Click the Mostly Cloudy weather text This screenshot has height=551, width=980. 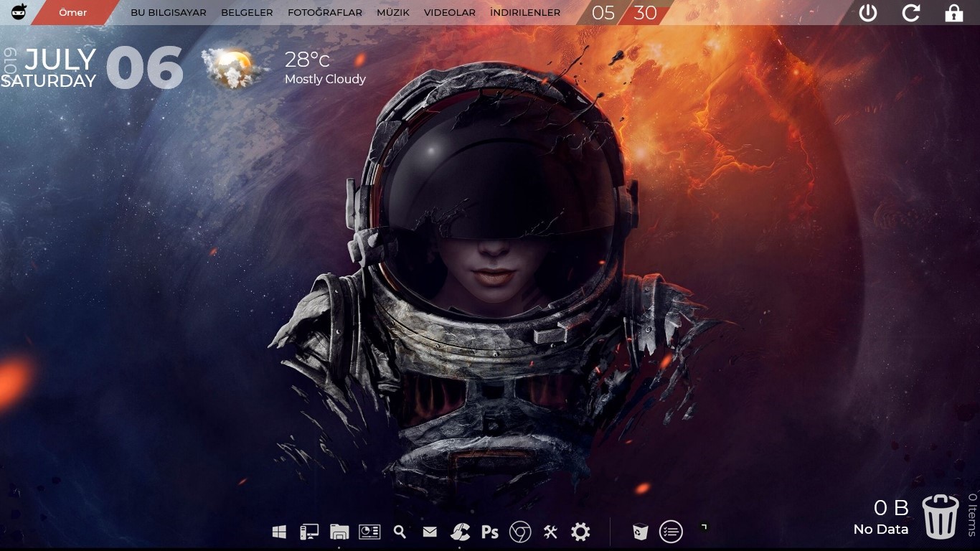point(325,79)
